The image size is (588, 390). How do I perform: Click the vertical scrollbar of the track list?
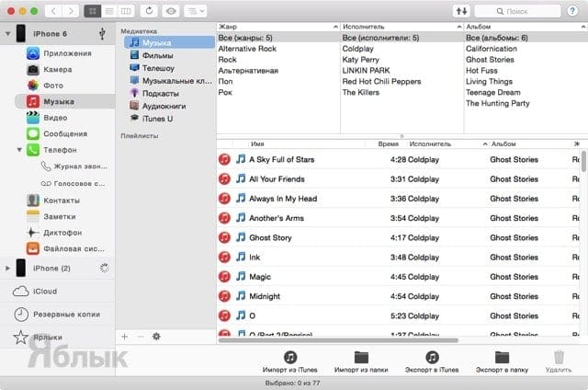584,161
